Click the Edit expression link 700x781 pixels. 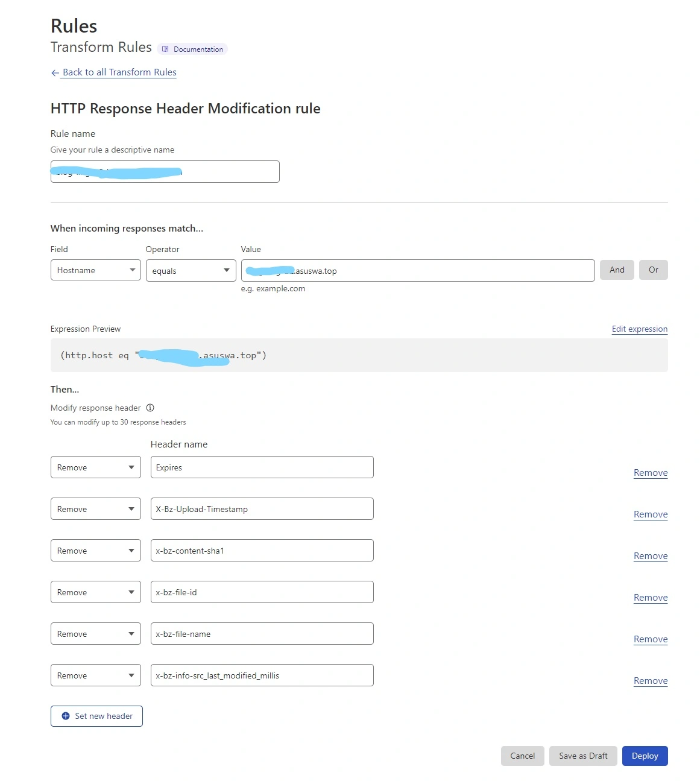[x=639, y=329]
